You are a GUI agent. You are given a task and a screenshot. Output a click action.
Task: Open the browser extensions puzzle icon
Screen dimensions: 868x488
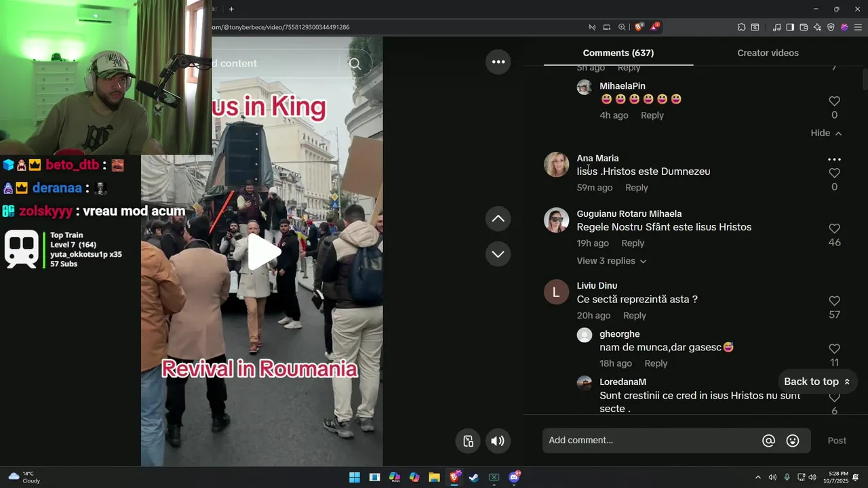(741, 27)
